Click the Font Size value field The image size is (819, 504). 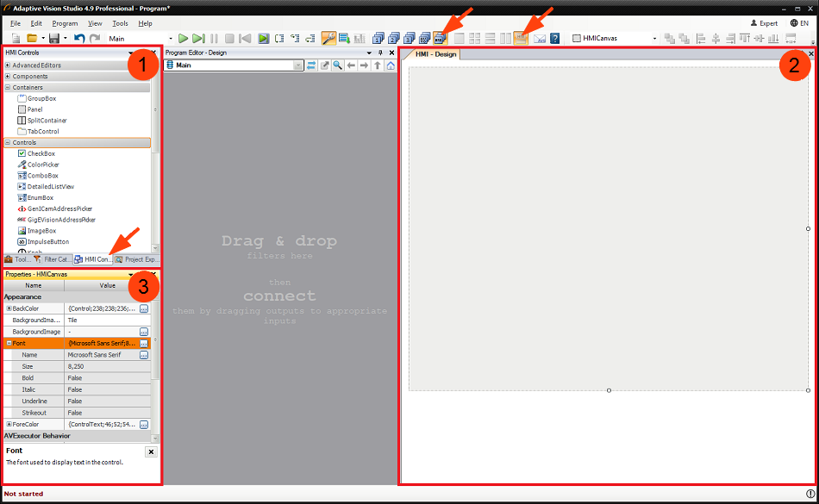pyautogui.click(x=102, y=366)
